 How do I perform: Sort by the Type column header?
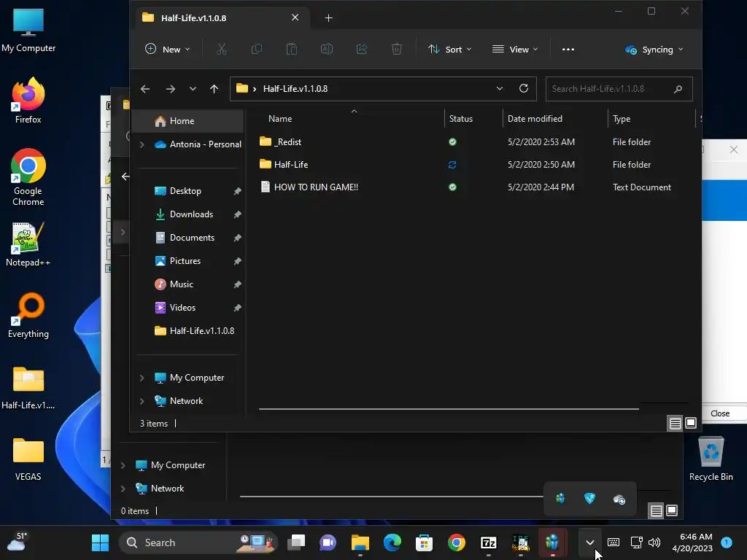click(x=622, y=119)
